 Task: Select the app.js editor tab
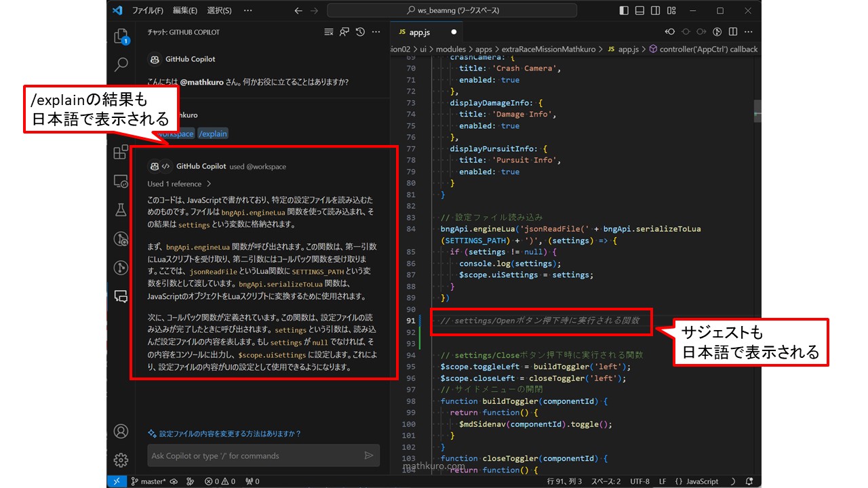click(427, 32)
